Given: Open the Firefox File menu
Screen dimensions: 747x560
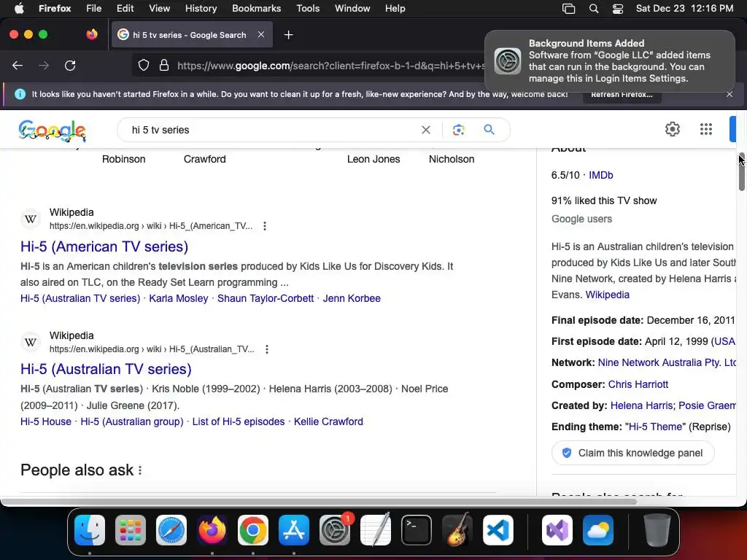Looking at the screenshot, I should [x=94, y=9].
